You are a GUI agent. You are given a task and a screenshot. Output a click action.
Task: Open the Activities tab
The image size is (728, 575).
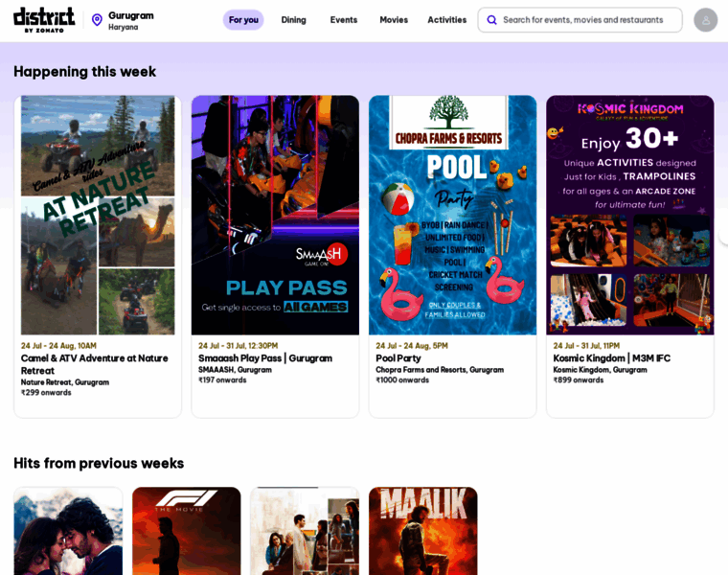(x=446, y=20)
